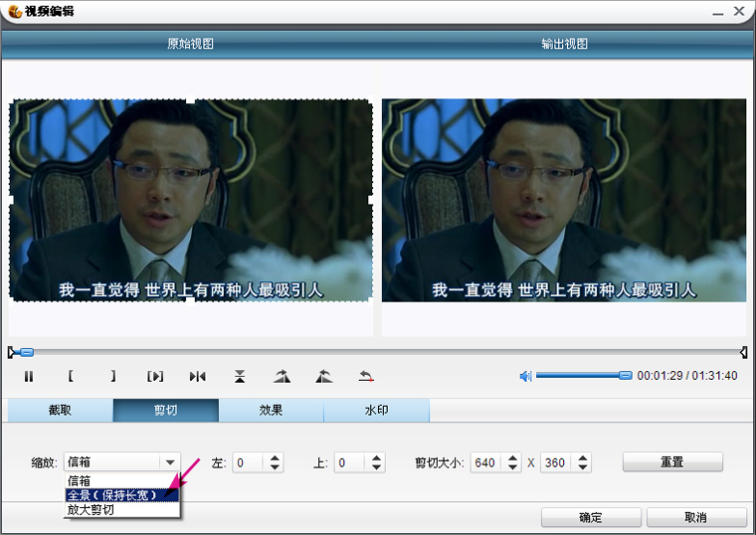
Task: Increase crop width 640 stepper up
Action: [513, 458]
